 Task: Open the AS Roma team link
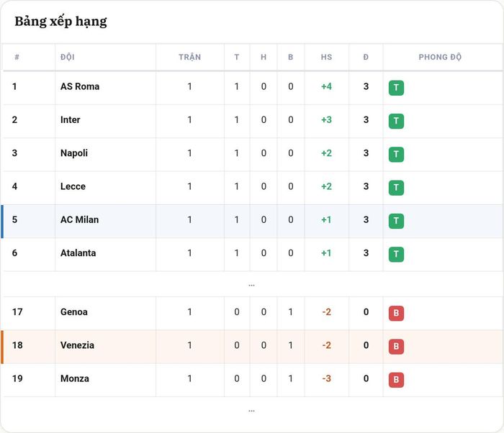(x=80, y=86)
